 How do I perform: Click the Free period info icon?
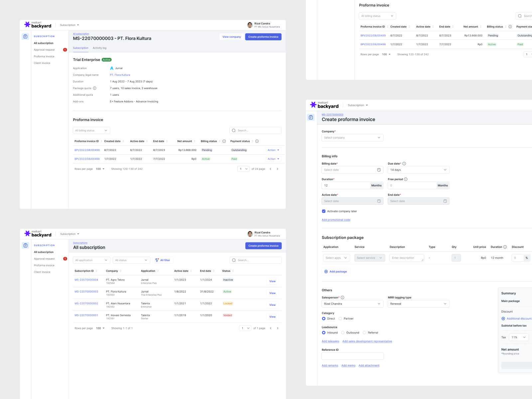(406, 179)
